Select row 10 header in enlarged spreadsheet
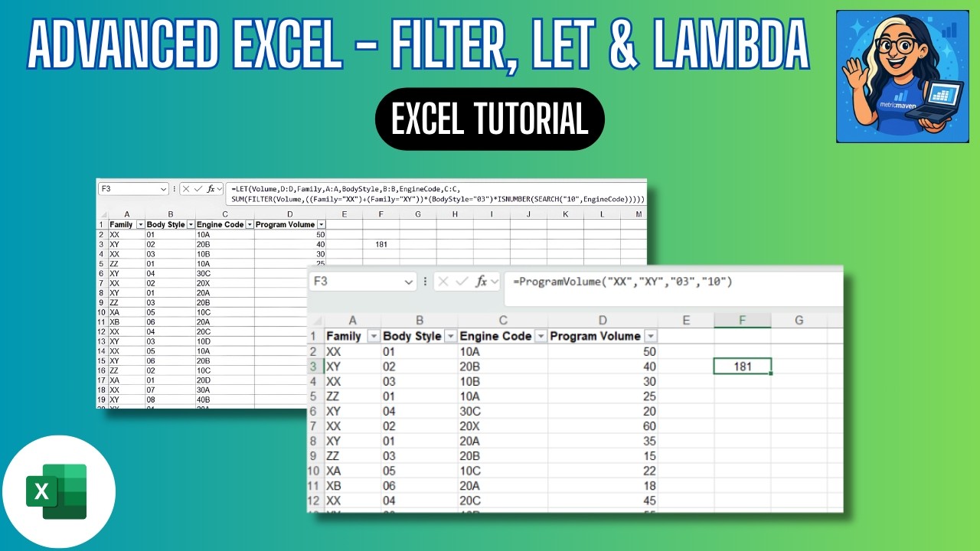 [315, 471]
